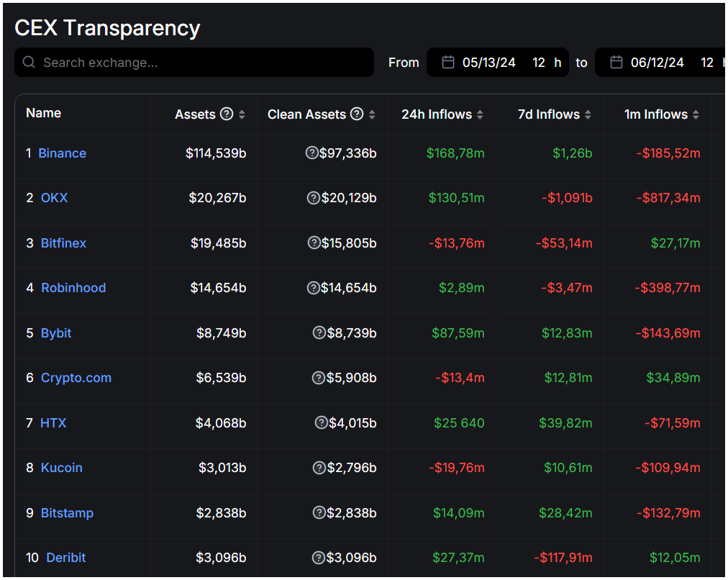Click the From date 05/13/24 field
Screen dimensions: 728x580
pos(489,63)
